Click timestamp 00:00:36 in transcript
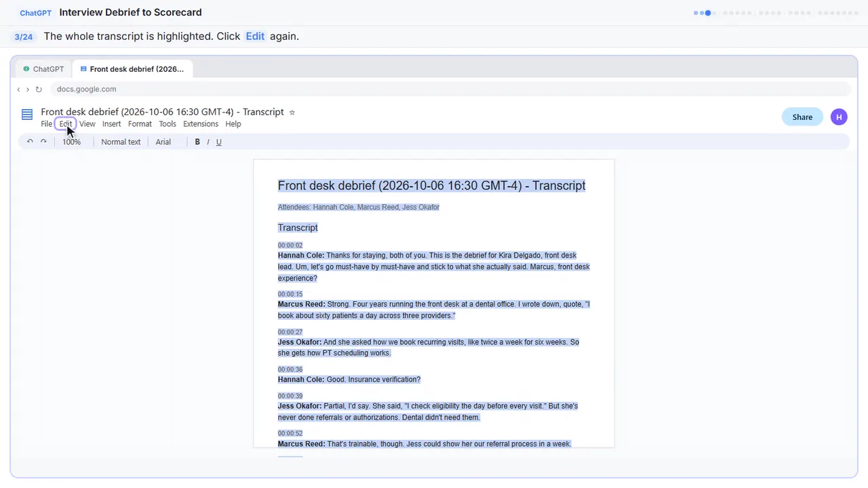The image size is (868, 488). (x=290, y=369)
